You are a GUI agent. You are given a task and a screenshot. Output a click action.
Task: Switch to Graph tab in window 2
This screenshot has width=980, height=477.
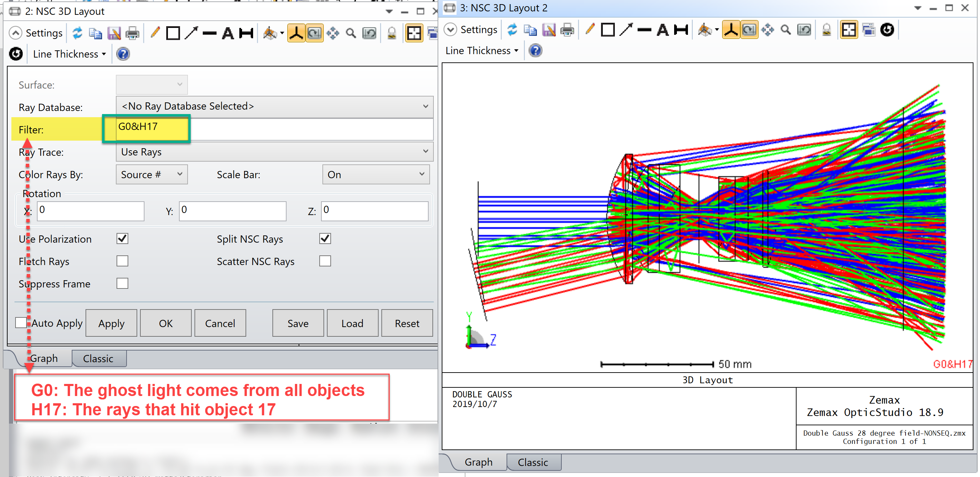(44, 358)
